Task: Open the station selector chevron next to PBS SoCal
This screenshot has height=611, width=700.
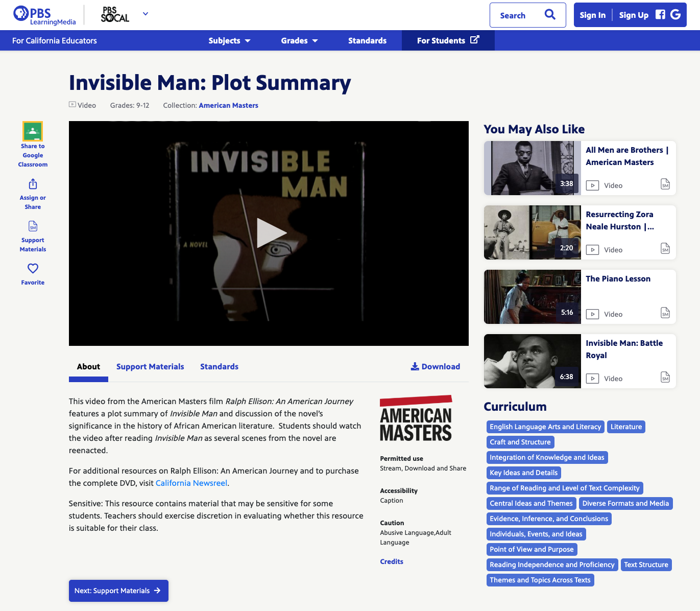Action: pyautogui.click(x=145, y=14)
